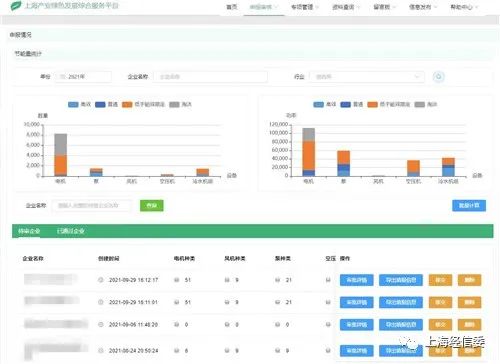The image size is (500, 364).
Task: Click pump-type icon in the 20:50:24 row
Action: (277, 350)
